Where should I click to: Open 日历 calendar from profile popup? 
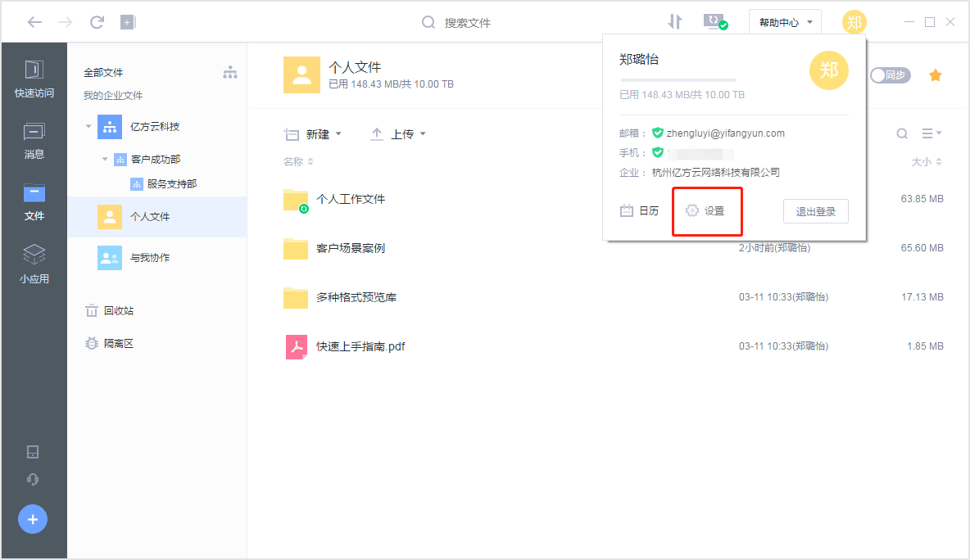pos(640,210)
